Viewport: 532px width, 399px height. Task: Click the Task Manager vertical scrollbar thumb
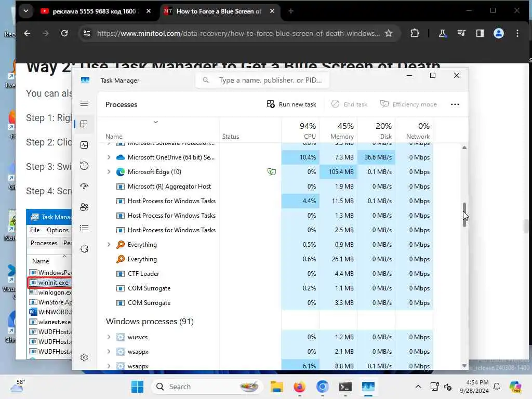464,215
